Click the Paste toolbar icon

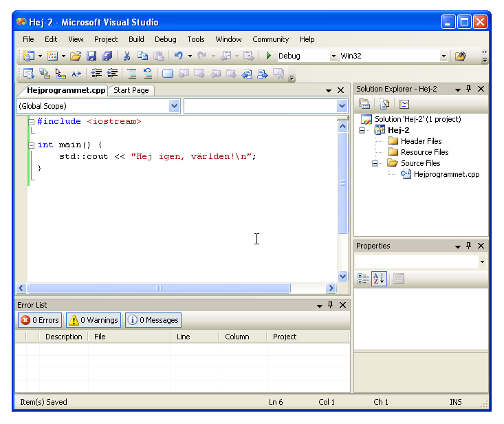pyautogui.click(x=158, y=56)
